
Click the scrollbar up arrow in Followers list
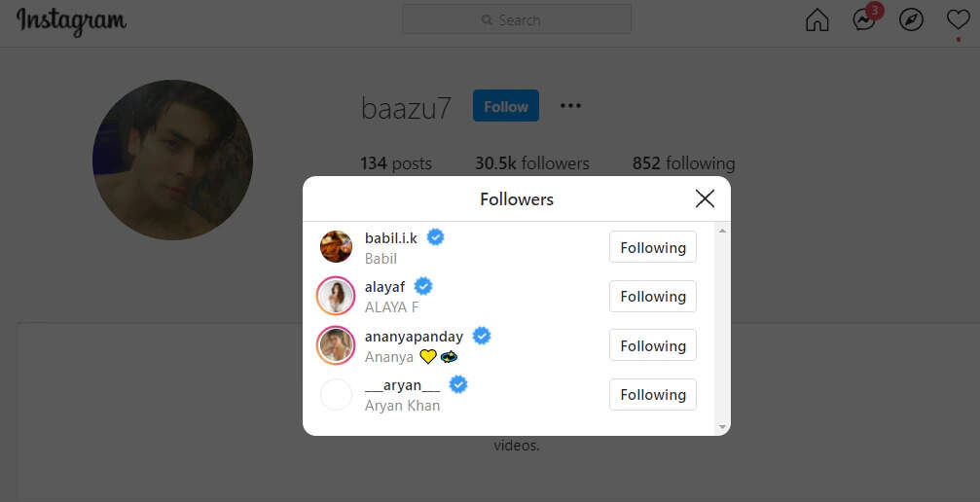[x=722, y=231]
